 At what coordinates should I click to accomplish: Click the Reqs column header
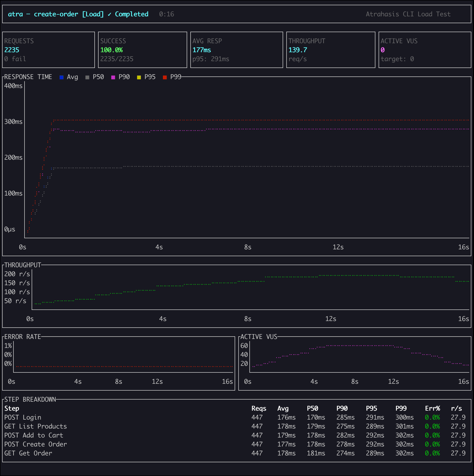(259, 409)
